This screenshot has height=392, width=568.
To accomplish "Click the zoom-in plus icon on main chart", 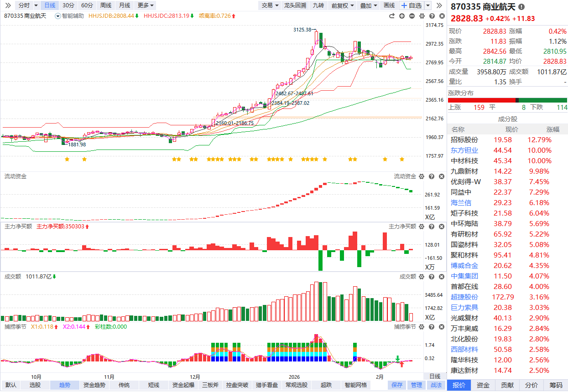I will point(402,16).
